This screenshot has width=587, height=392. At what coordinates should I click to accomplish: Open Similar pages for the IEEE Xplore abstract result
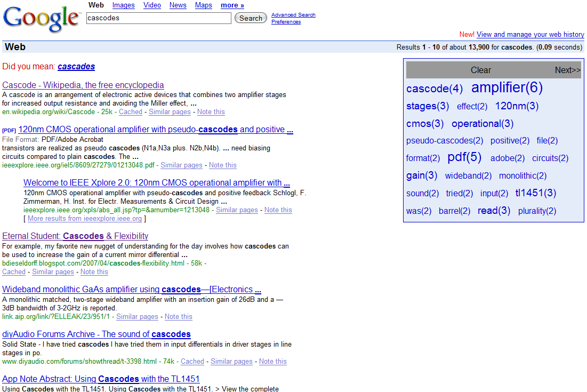pyautogui.click(x=237, y=210)
